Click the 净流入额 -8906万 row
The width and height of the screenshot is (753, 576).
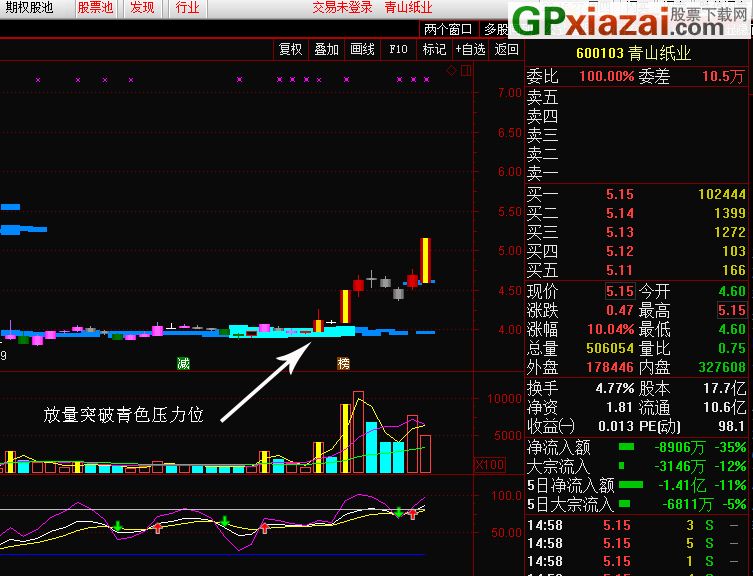point(636,448)
